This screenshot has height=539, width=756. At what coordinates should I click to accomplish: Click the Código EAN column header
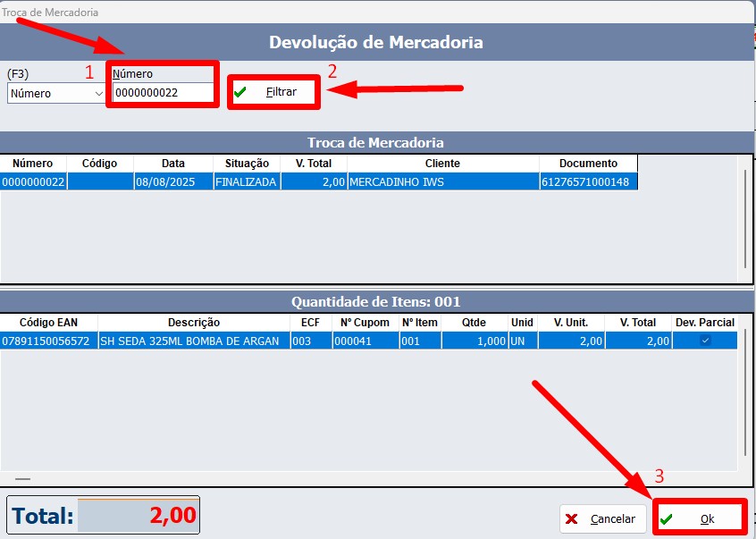pyautogui.click(x=48, y=322)
